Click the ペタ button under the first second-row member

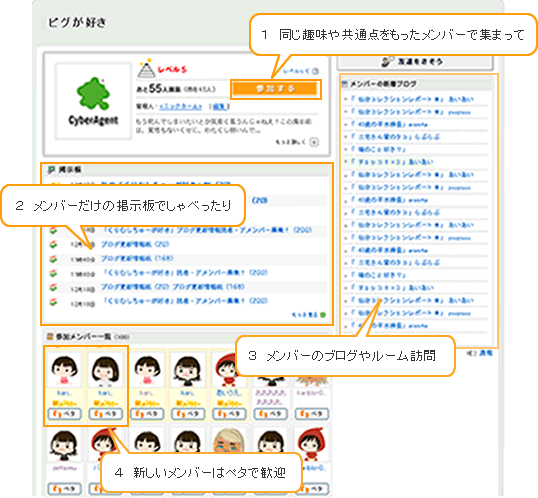tap(64, 488)
